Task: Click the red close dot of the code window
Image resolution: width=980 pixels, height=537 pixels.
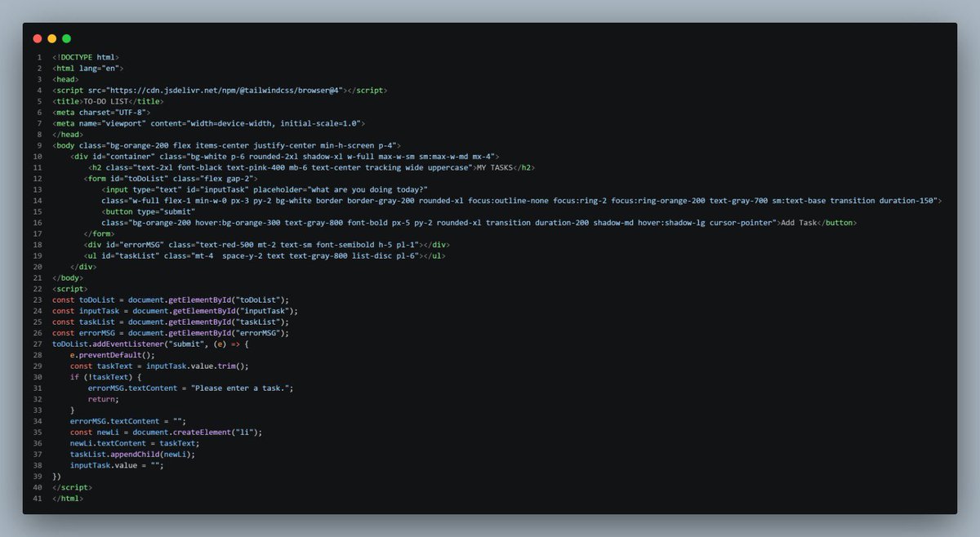Action: (38, 38)
